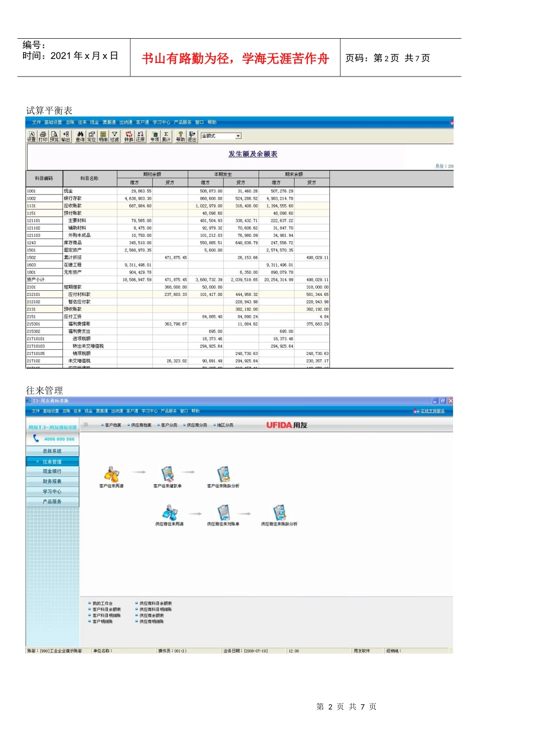Click the 转换 convert toolbar icon
Viewport: 534px width, 756px height.
click(x=129, y=137)
